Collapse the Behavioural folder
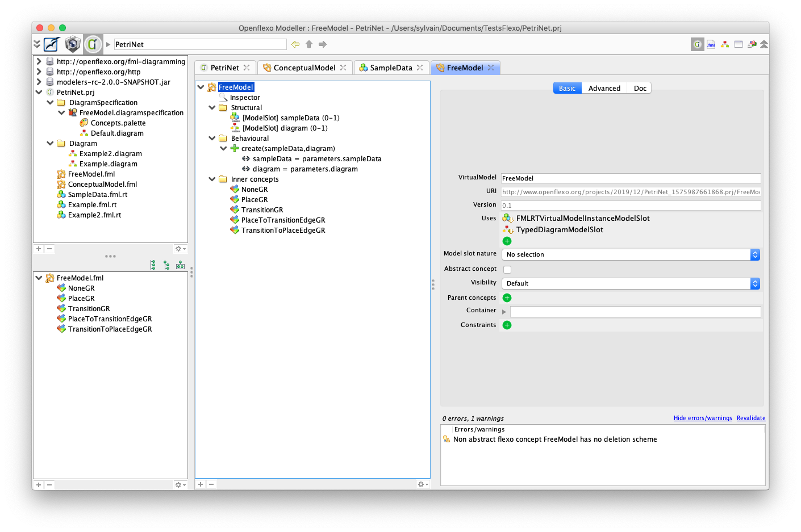Screen dimensions: 801x532 [x=212, y=138]
